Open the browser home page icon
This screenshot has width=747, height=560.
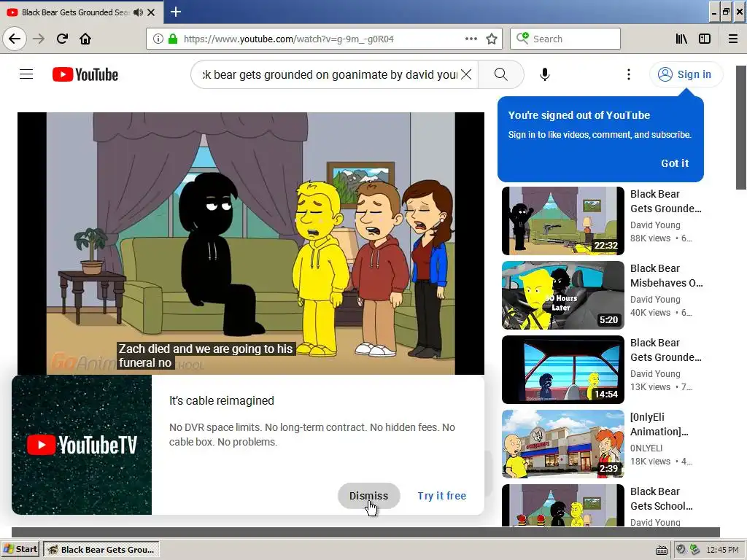85,39
